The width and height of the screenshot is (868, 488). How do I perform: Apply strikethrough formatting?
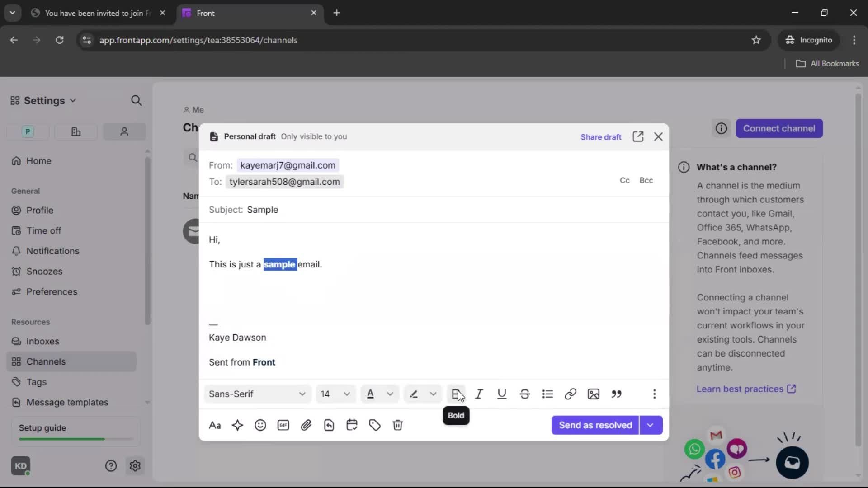point(524,394)
